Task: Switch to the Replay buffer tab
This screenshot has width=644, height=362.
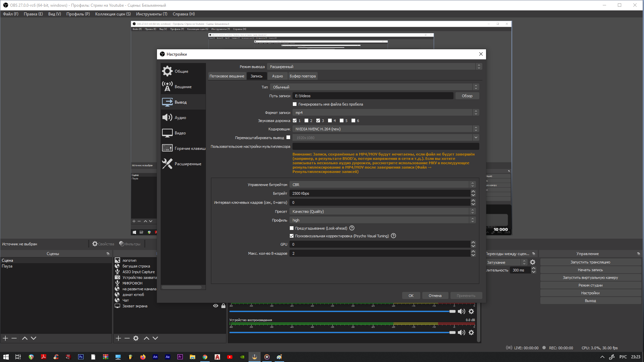Action: (303, 76)
